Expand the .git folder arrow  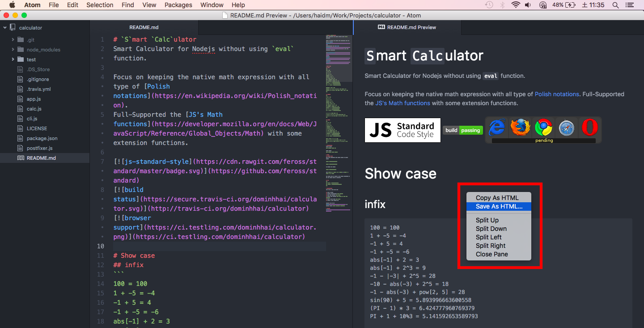pos(13,40)
